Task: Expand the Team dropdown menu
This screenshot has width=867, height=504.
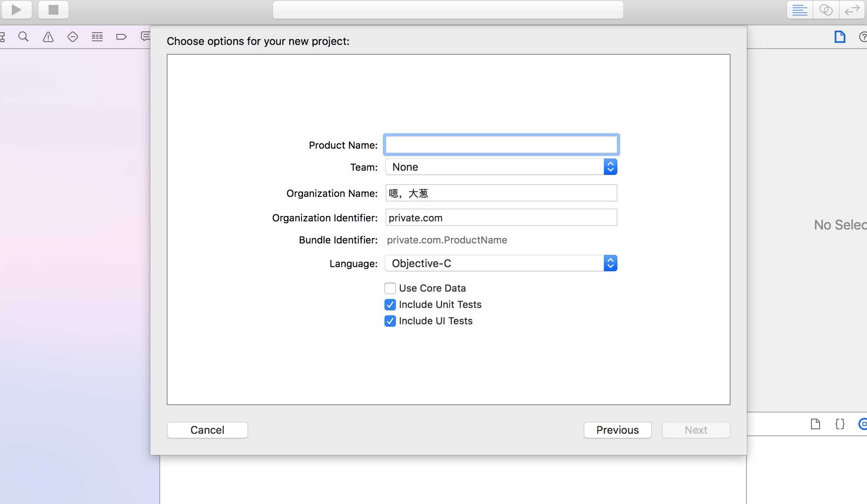Action: coord(611,167)
